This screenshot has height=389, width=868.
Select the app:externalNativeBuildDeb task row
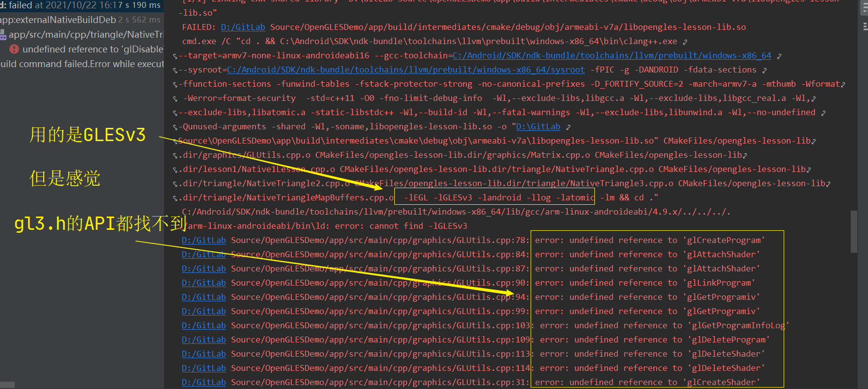[81, 20]
